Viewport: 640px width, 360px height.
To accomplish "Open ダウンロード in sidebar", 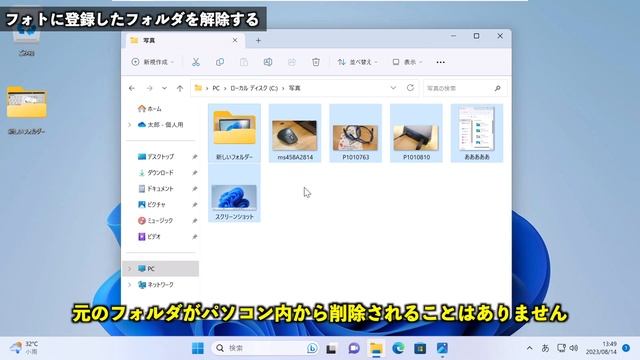I will [x=156, y=173].
